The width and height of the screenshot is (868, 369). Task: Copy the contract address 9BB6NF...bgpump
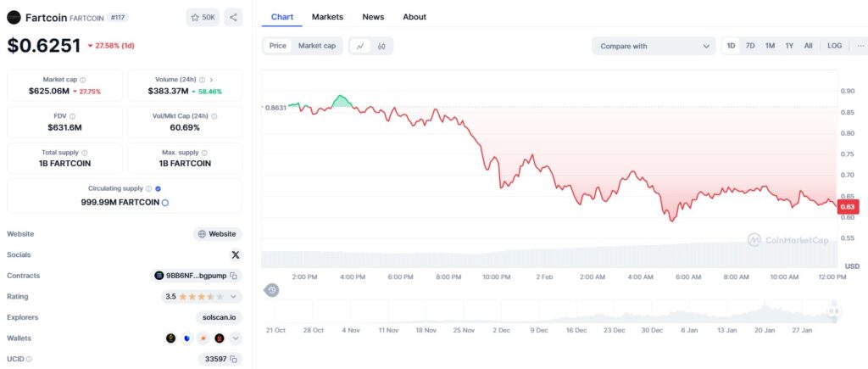(234, 276)
